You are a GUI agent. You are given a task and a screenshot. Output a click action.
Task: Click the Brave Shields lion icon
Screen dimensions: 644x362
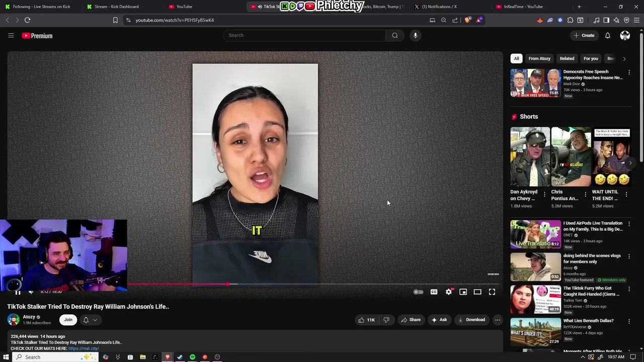(467, 20)
